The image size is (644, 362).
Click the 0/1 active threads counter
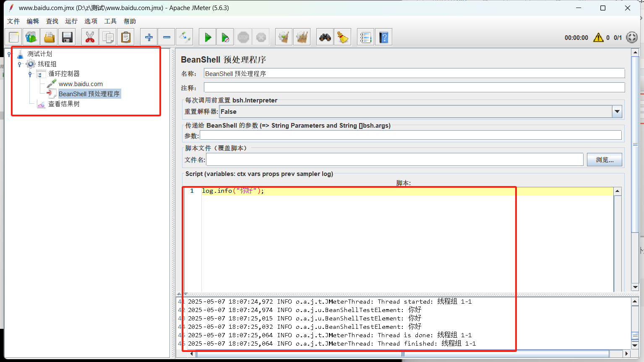click(618, 38)
